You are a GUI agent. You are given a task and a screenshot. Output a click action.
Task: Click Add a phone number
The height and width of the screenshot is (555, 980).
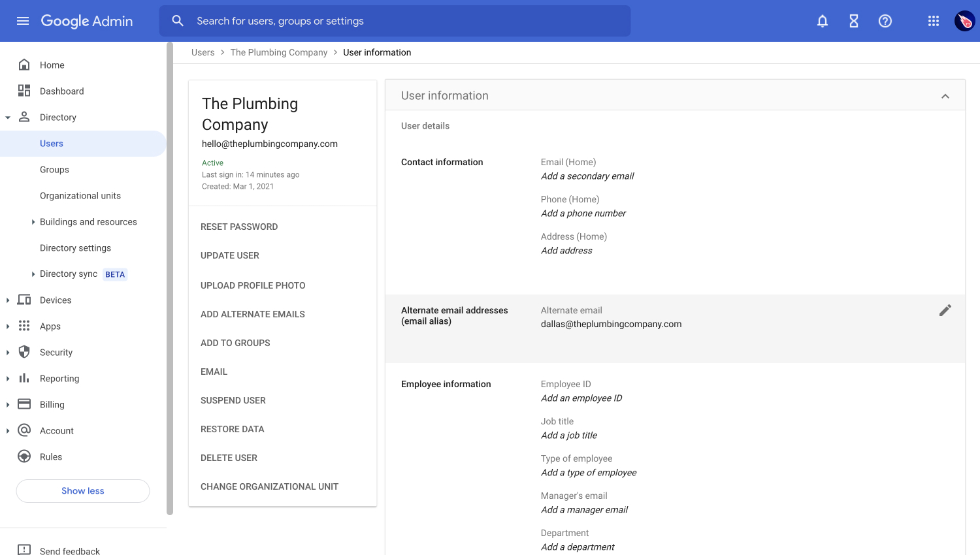(583, 214)
